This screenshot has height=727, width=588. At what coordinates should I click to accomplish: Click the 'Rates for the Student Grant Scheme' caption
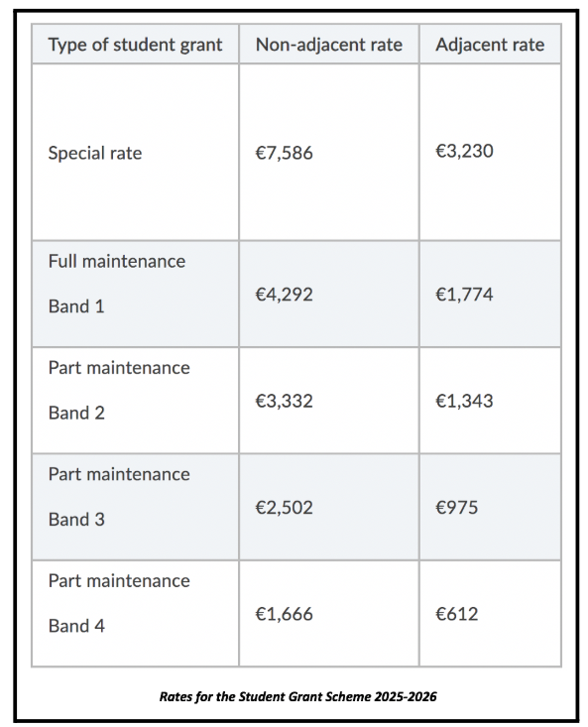coord(297,697)
